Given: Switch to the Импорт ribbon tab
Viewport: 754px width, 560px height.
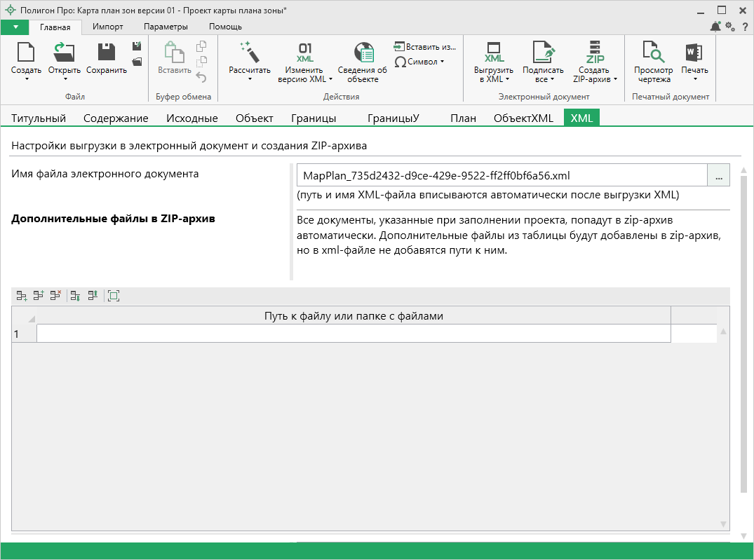Looking at the screenshot, I should tap(107, 27).
